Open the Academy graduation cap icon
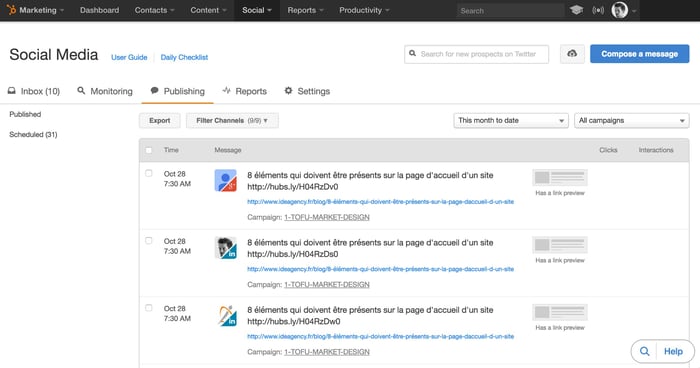700x368 pixels. (576, 10)
